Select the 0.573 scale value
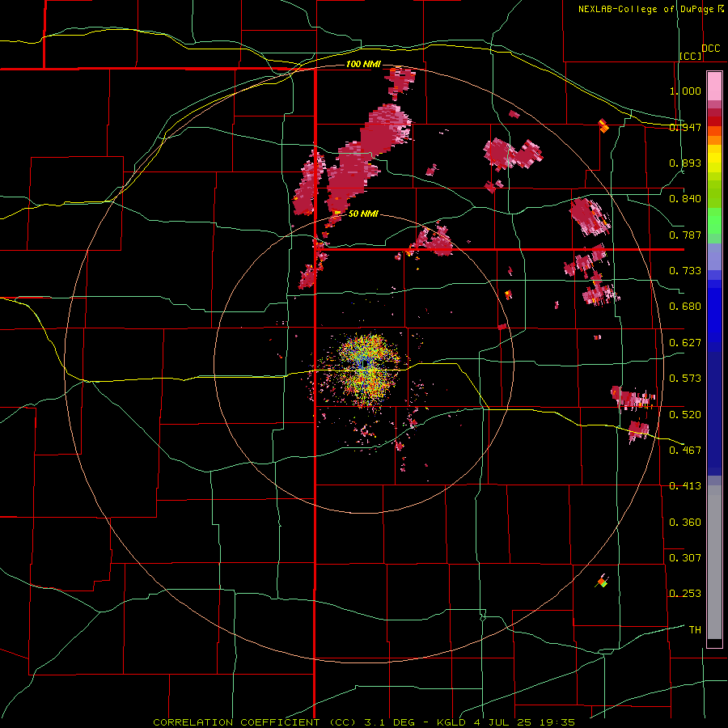The width and height of the screenshot is (728, 728). point(685,379)
